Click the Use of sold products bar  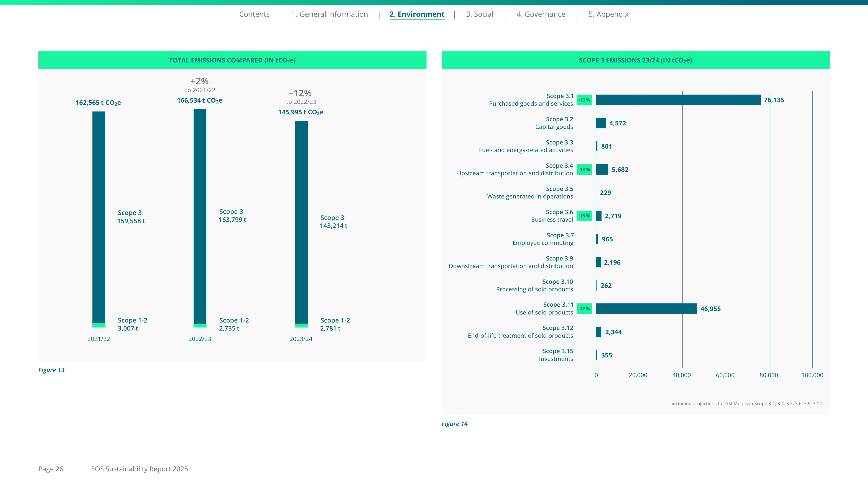coord(646,309)
